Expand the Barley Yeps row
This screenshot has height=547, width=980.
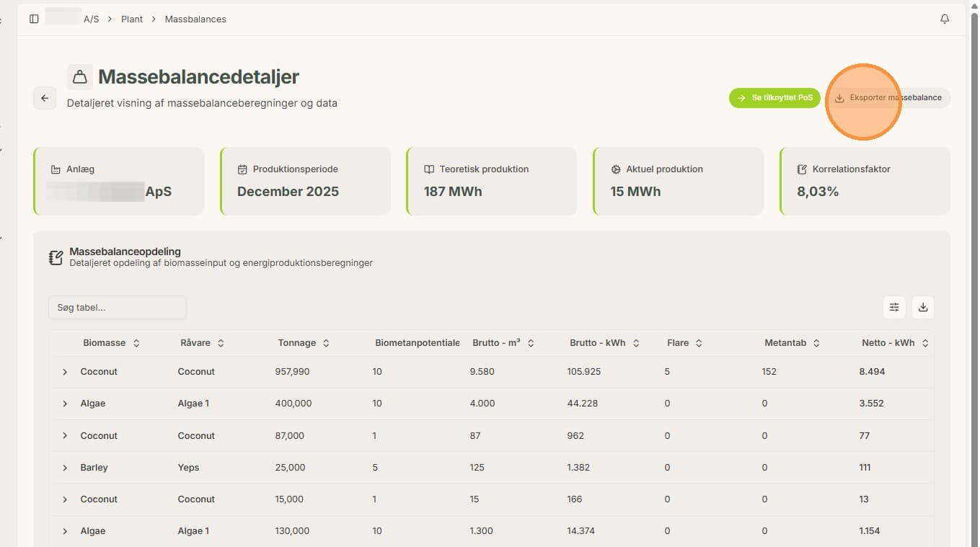tap(65, 468)
